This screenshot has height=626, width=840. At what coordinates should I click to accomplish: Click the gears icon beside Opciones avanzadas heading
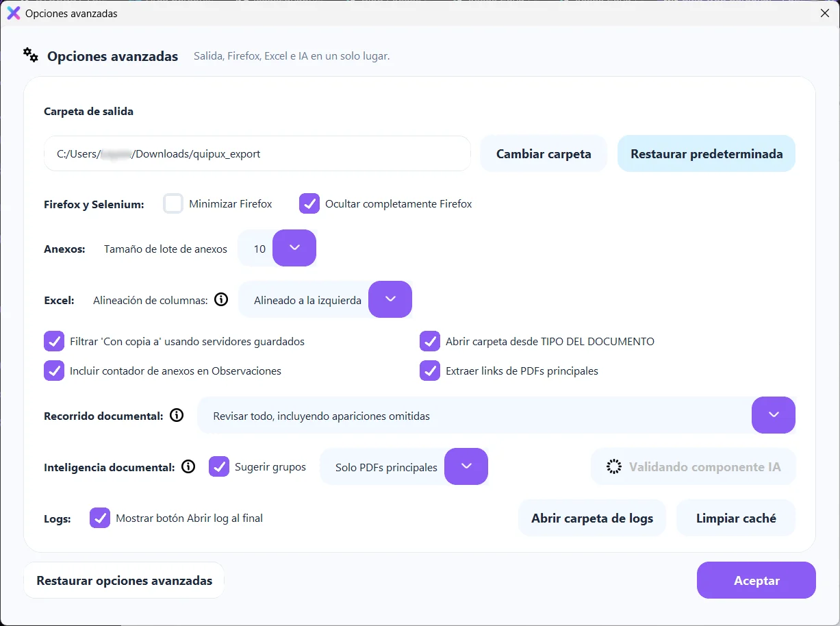(x=31, y=55)
